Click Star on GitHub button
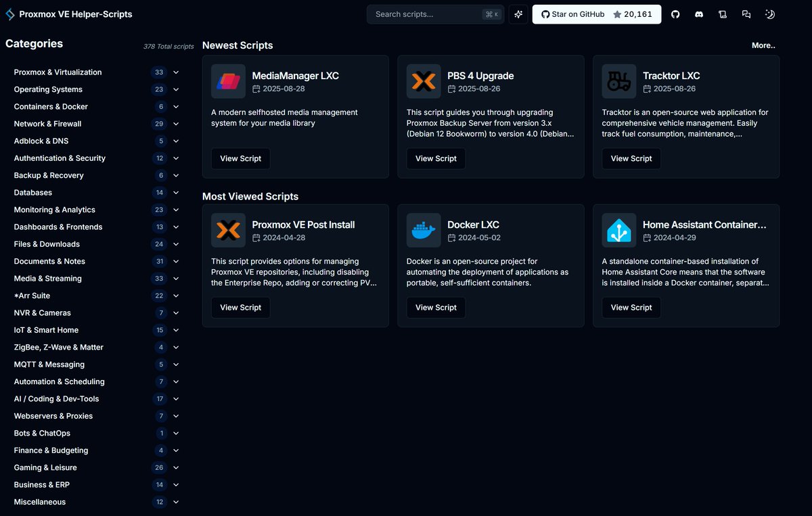The image size is (812, 516). pyautogui.click(x=597, y=14)
